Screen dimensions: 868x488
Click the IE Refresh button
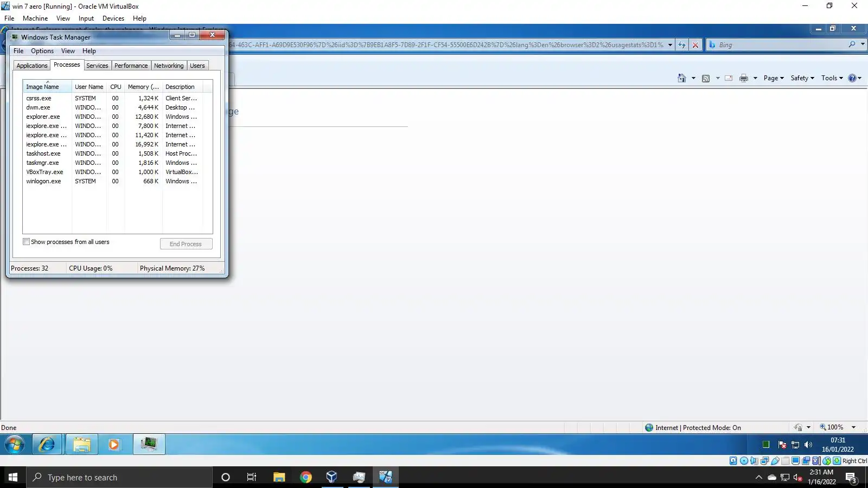(x=682, y=45)
